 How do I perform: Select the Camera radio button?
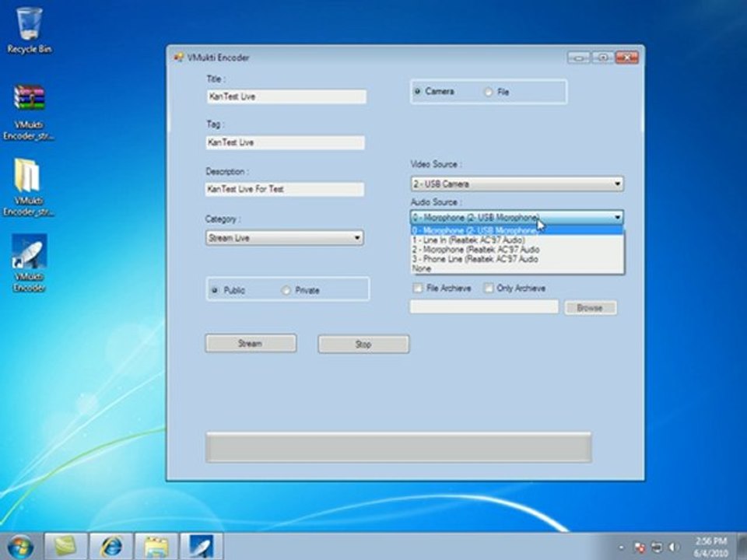click(x=417, y=91)
